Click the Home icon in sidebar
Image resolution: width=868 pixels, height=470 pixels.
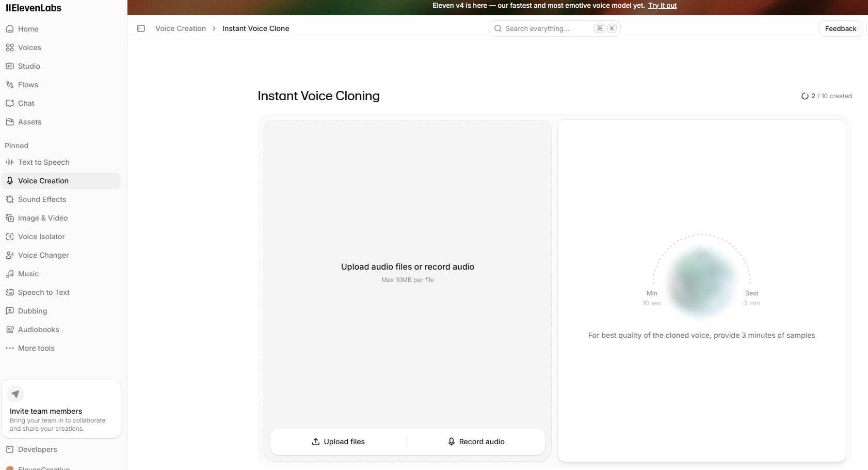tap(10, 29)
